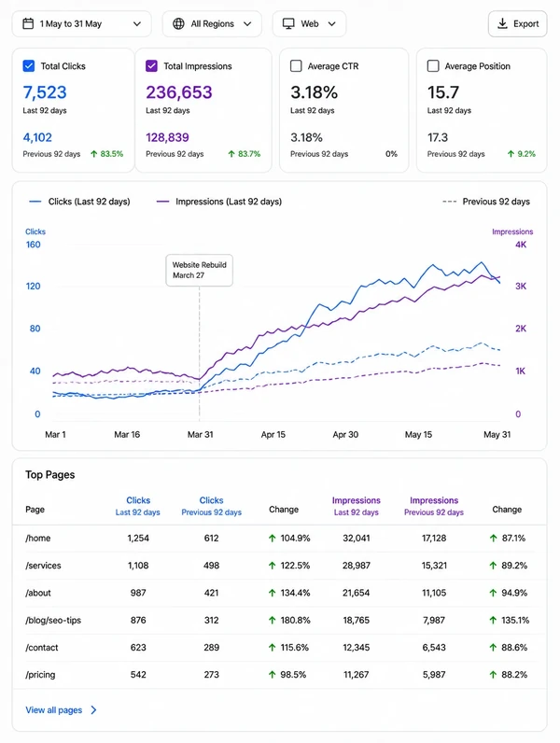Click green up arrow next to 9.2%
The width and height of the screenshot is (560, 743).
click(x=511, y=154)
